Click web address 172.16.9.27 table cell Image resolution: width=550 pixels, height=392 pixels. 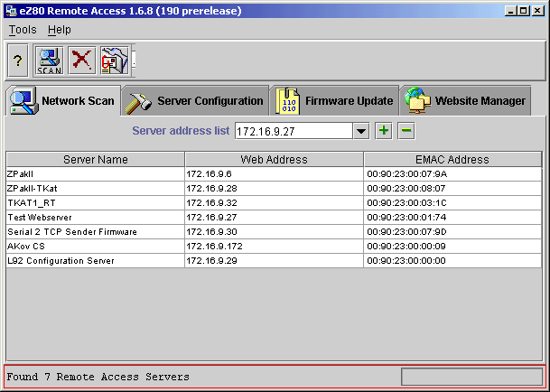pyautogui.click(x=274, y=218)
